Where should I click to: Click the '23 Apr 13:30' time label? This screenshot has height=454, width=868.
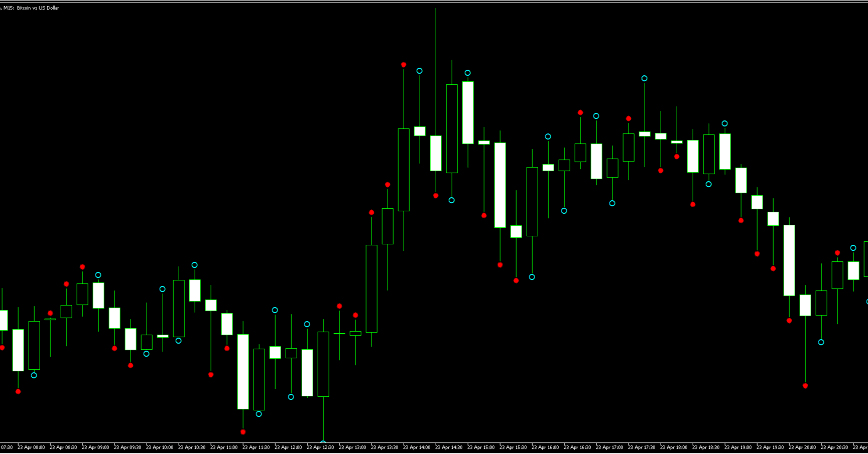385,447
